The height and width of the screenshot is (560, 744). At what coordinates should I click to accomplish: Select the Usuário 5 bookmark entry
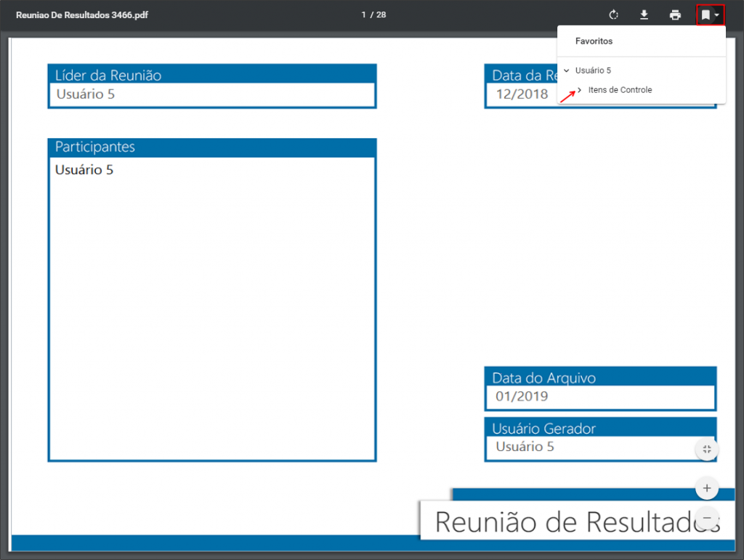pyautogui.click(x=593, y=70)
